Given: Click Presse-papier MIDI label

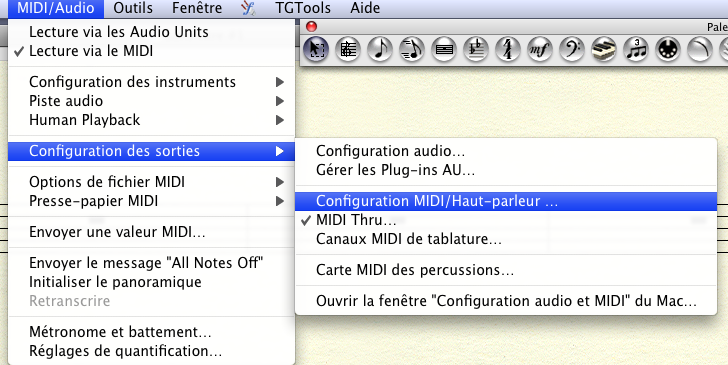Looking at the screenshot, I should pos(93,201).
